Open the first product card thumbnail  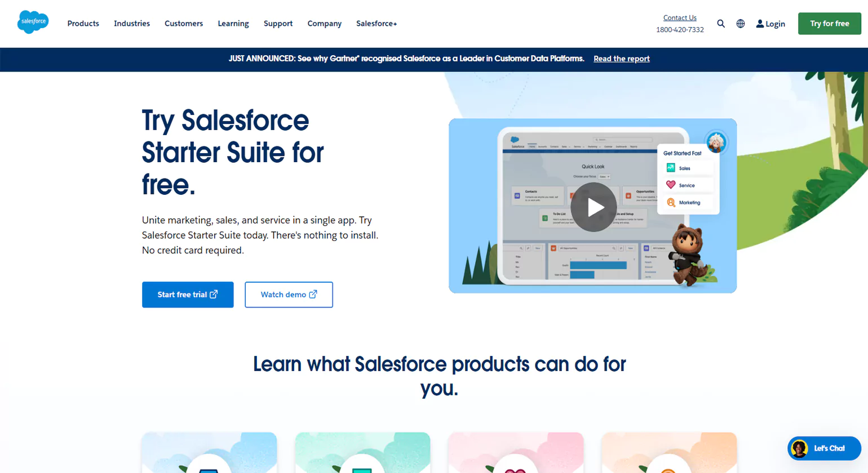(x=209, y=453)
